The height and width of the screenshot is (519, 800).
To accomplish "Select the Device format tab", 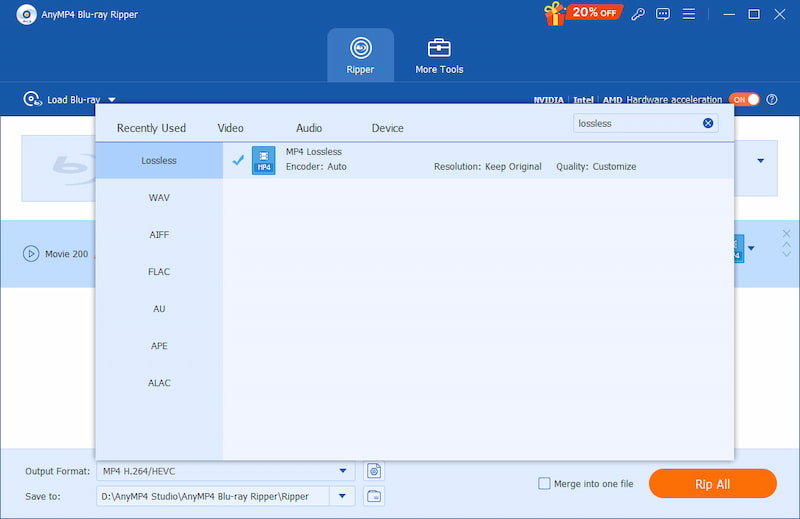I will [387, 128].
